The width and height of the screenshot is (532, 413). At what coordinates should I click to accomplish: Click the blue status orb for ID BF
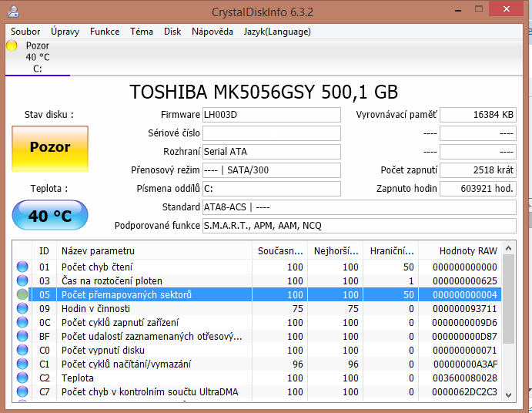[x=22, y=337]
